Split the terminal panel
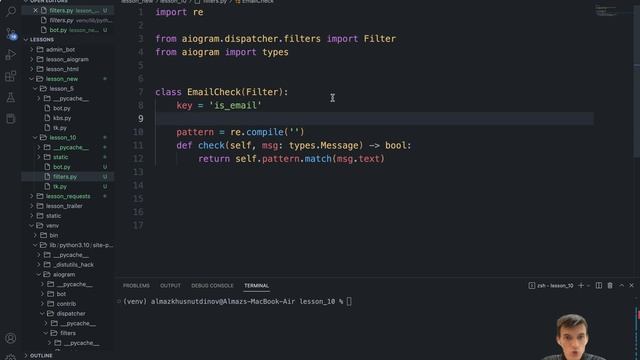 (599, 285)
